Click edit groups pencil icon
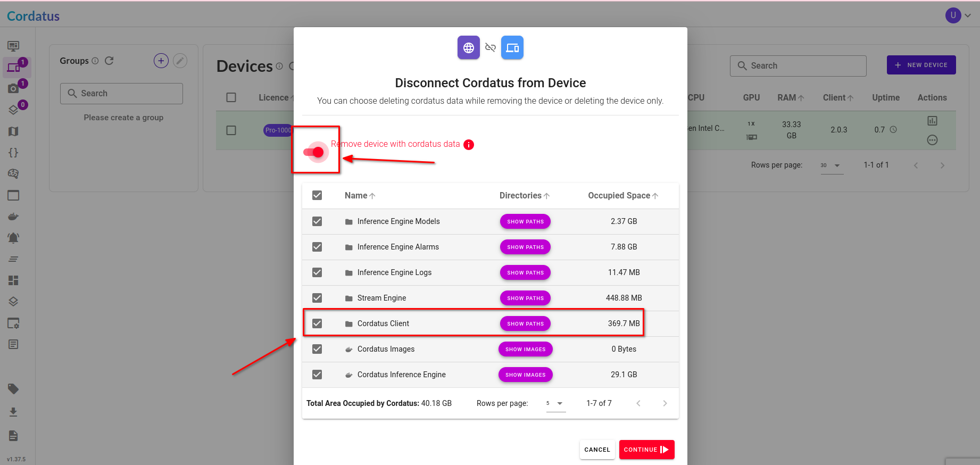This screenshot has height=465, width=980. 180,61
